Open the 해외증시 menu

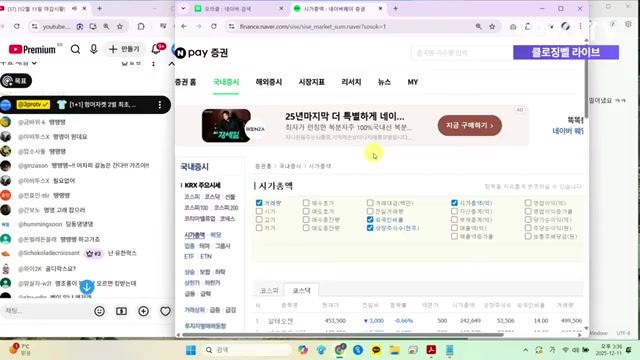[x=269, y=82]
